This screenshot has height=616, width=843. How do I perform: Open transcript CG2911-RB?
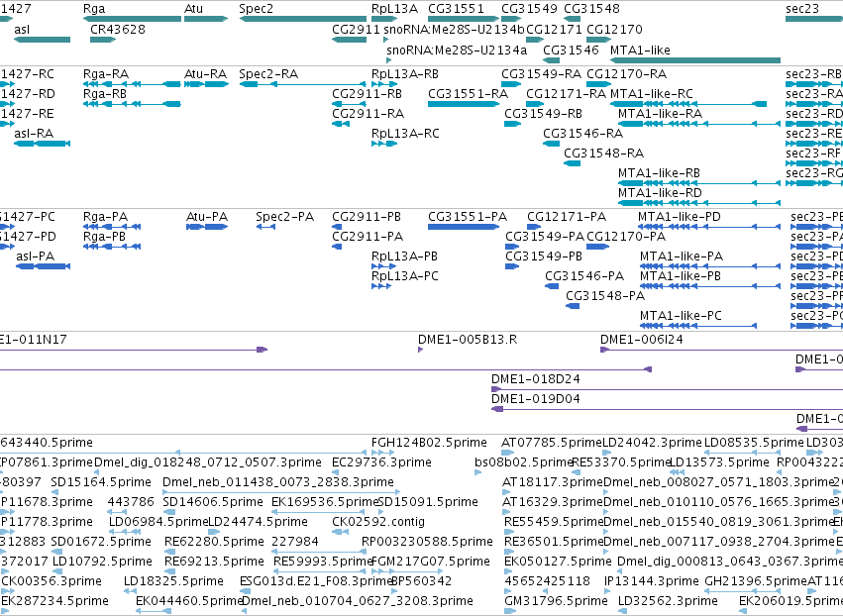click(x=349, y=104)
